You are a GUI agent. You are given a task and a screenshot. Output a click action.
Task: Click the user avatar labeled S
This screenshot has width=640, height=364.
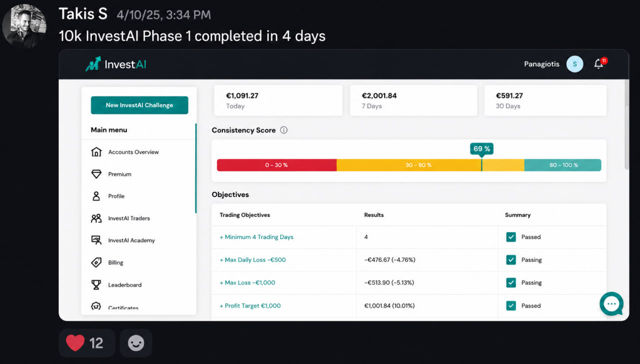(575, 64)
